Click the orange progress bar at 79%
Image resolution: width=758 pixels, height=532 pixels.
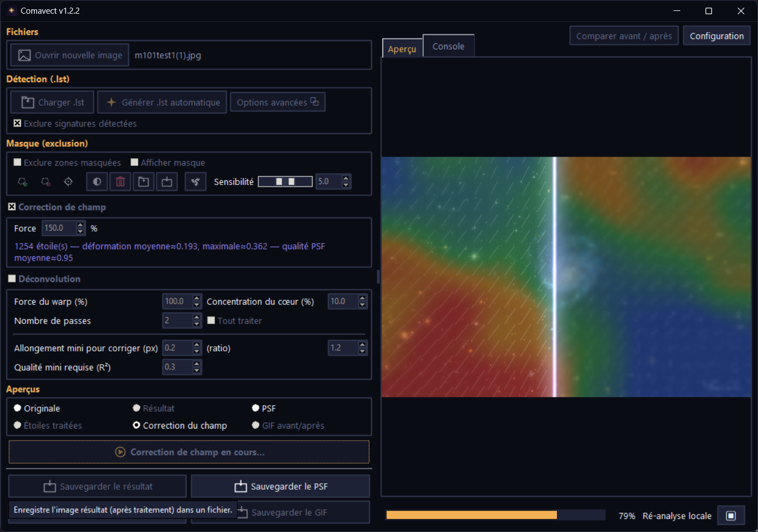496,515
